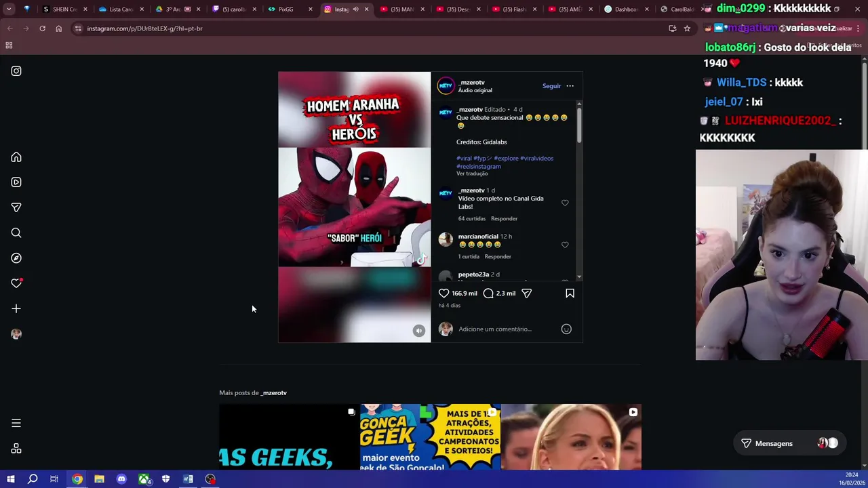Click the '166,9 mil' likes count
The width and height of the screenshot is (868, 488).
465,293
